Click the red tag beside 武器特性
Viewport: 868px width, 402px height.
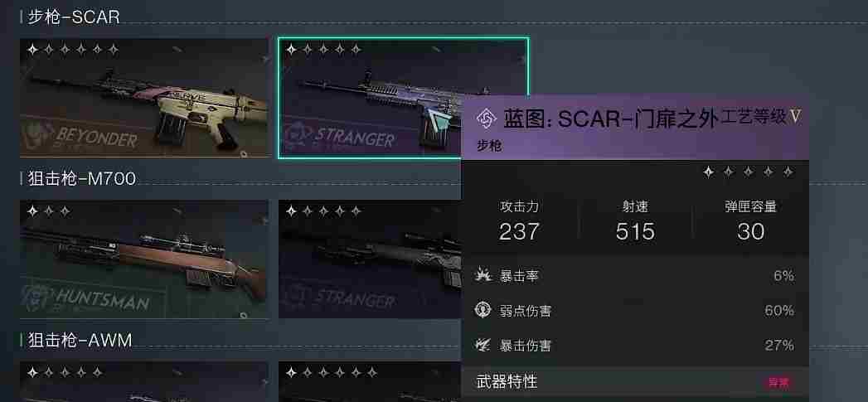[778, 382]
